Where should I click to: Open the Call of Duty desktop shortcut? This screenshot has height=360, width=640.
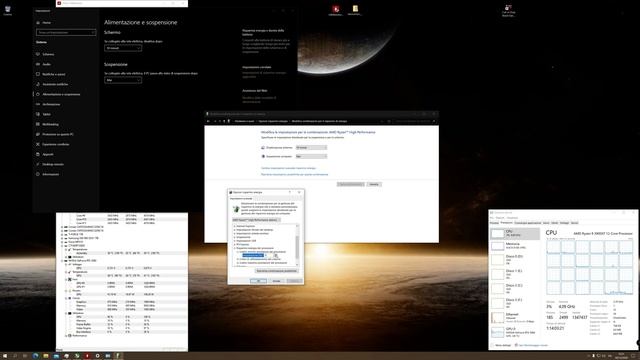[508, 11]
